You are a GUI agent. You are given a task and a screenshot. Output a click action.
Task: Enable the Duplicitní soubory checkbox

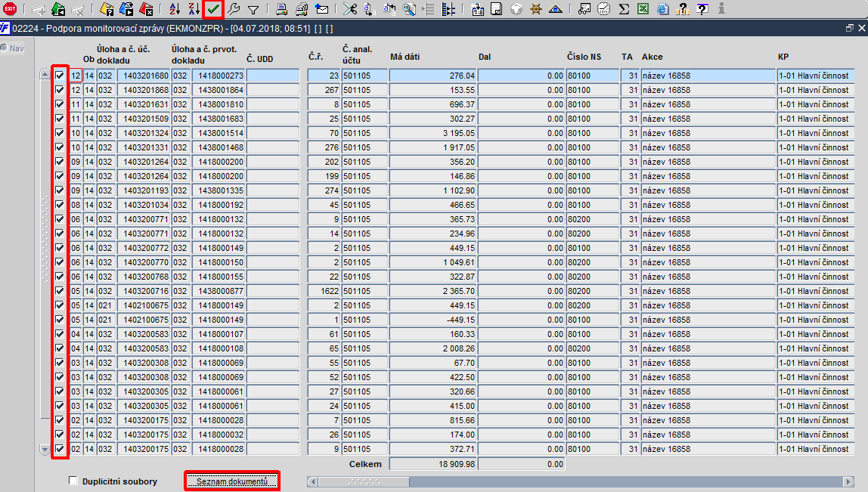click(x=73, y=481)
